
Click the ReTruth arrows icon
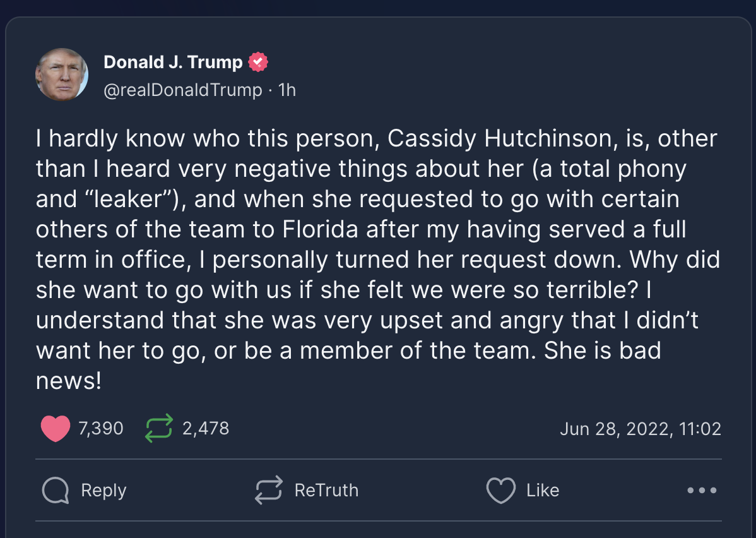click(x=269, y=490)
